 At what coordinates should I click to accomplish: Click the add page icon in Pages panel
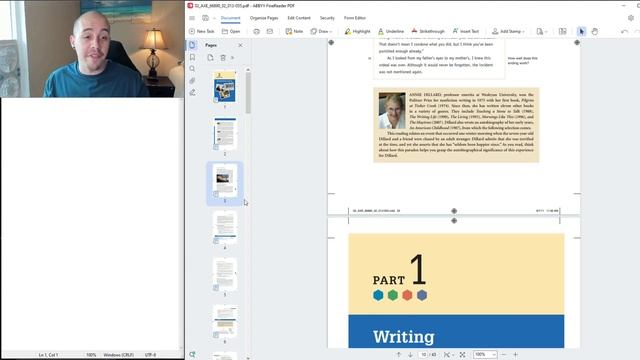tap(210, 58)
